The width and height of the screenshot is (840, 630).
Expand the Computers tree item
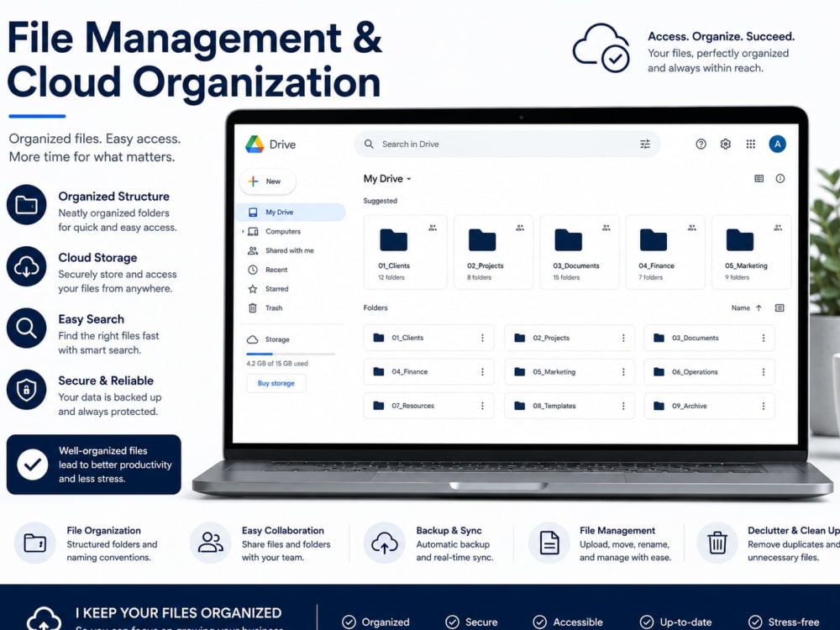(x=243, y=232)
